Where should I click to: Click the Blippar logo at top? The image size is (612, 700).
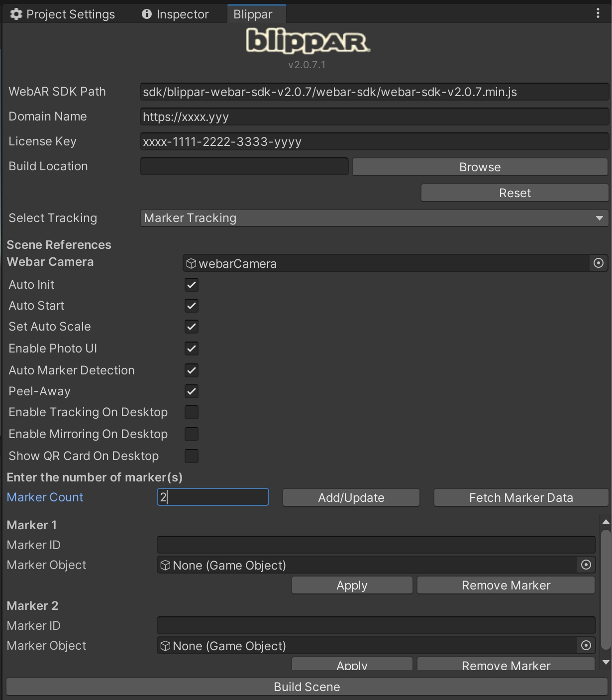[x=307, y=41]
